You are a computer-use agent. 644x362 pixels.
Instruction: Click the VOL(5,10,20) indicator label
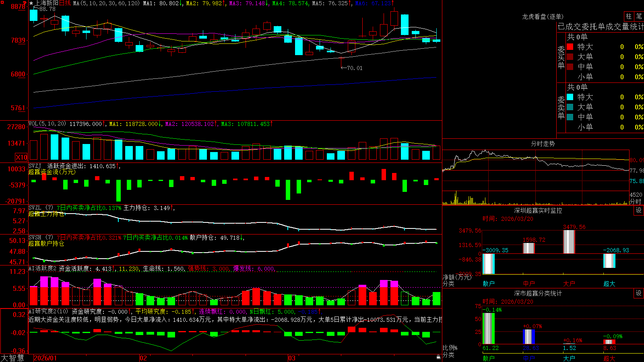(47, 124)
